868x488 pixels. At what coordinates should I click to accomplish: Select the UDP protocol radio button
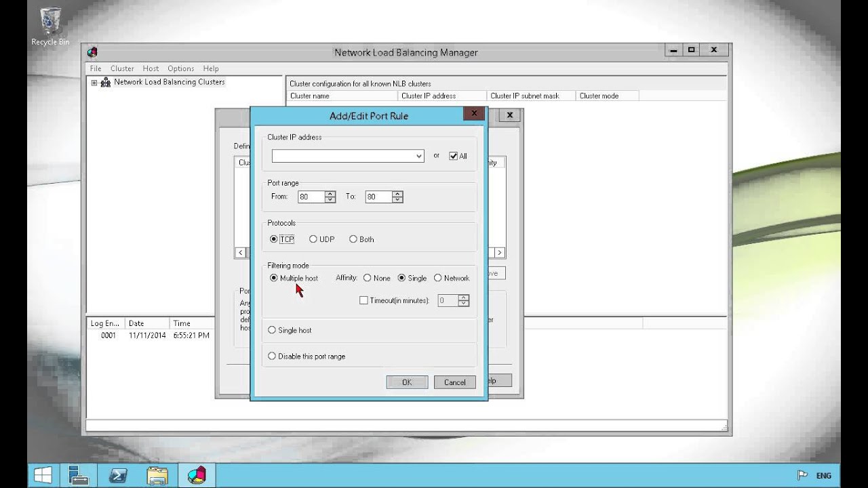click(x=313, y=239)
